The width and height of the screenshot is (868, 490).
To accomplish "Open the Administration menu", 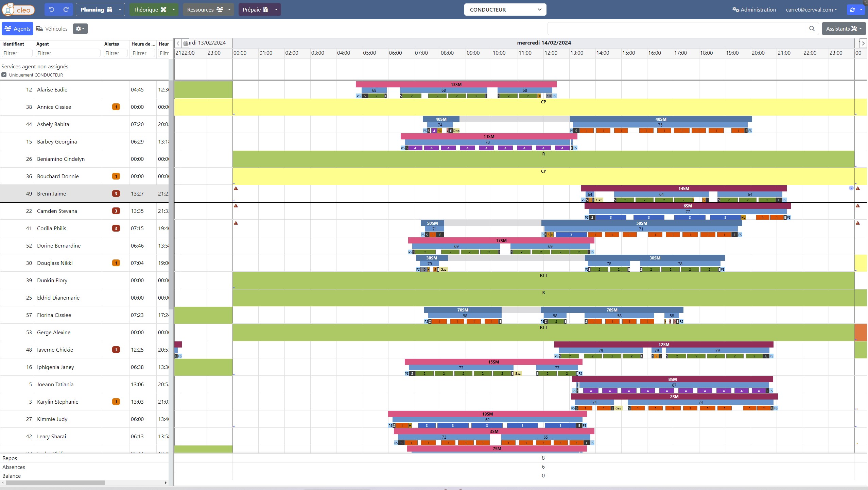I will pos(754,10).
